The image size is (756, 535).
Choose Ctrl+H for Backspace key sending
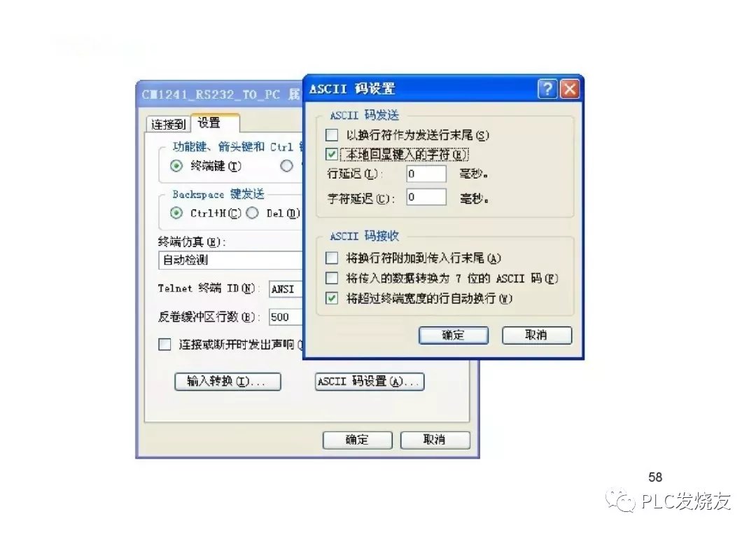[x=176, y=213]
